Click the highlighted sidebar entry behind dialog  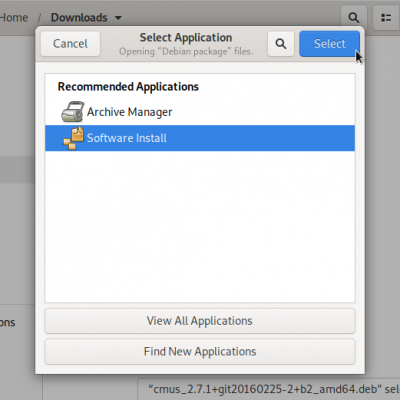[x=17, y=169]
